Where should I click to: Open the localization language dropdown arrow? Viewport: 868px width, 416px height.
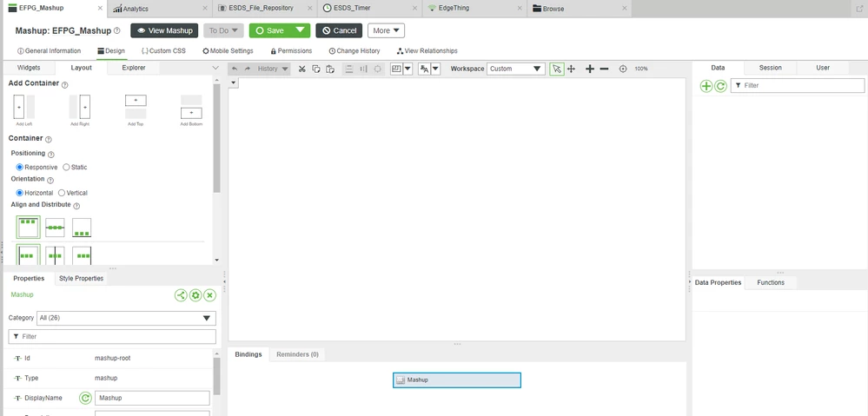[435, 69]
